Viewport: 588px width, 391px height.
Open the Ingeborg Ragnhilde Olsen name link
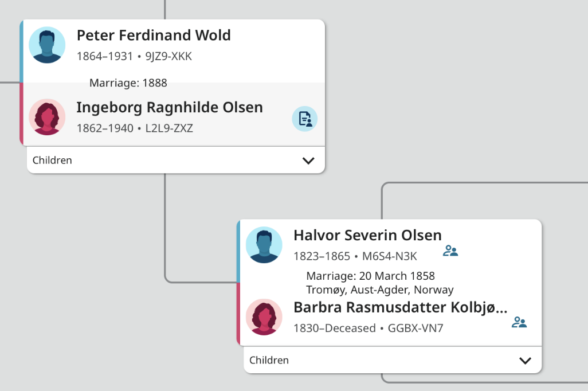tap(170, 108)
